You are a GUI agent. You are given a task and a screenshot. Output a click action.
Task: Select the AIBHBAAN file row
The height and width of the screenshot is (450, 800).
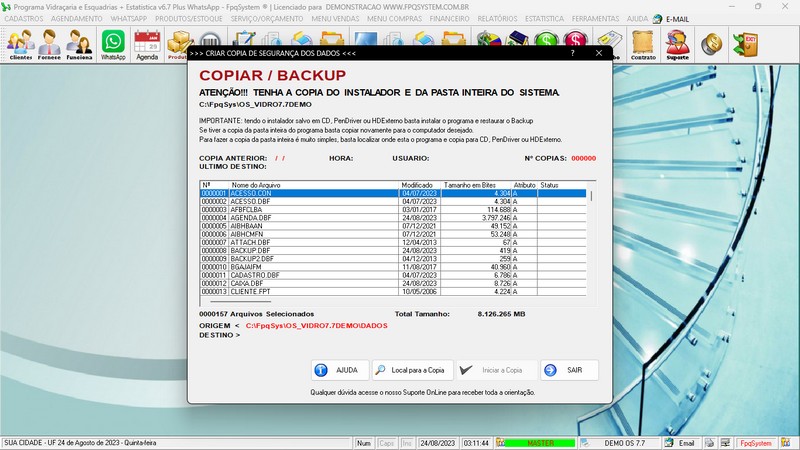click(393, 226)
